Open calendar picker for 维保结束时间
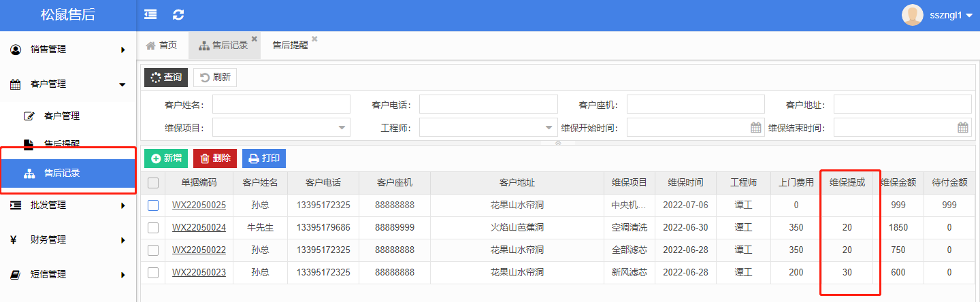The height and width of the screenshot is (302, 980). (962, 127)
